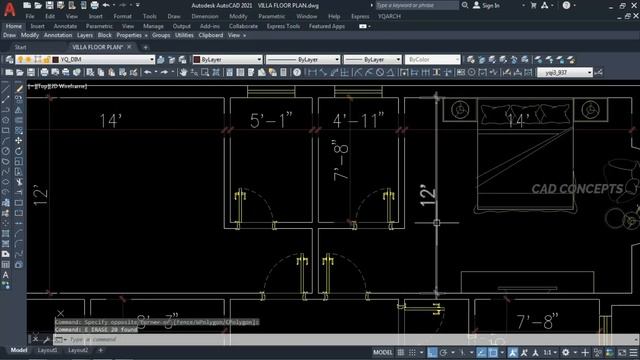640x360 pixels.
Task: Click the Redo arrow in standard toolbar
Action: 164,73
